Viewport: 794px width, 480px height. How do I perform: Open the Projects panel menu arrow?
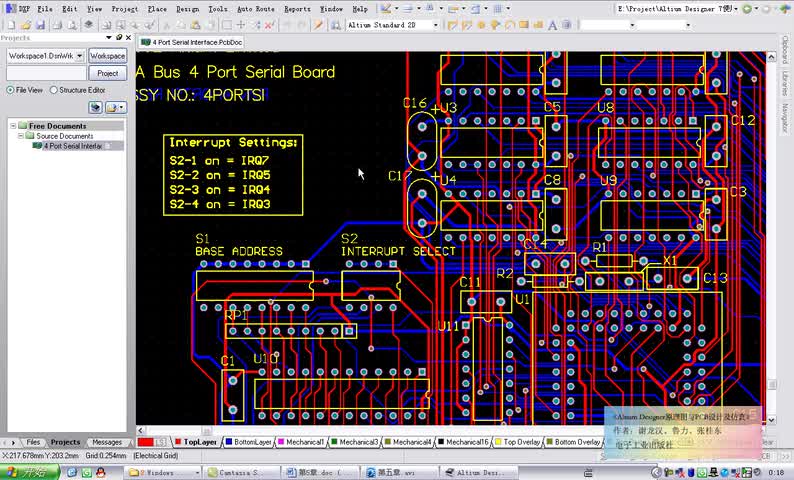pyautogui.click(x=108, y=37)
